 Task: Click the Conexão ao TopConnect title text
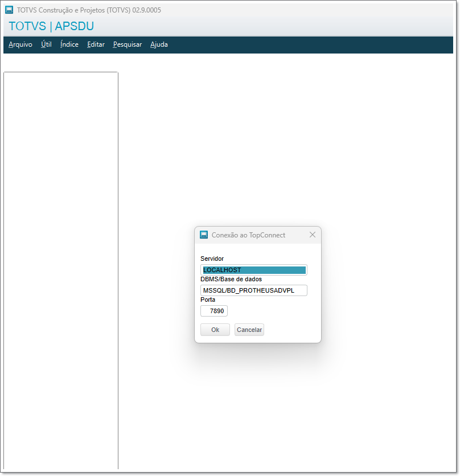click(248, 235)
